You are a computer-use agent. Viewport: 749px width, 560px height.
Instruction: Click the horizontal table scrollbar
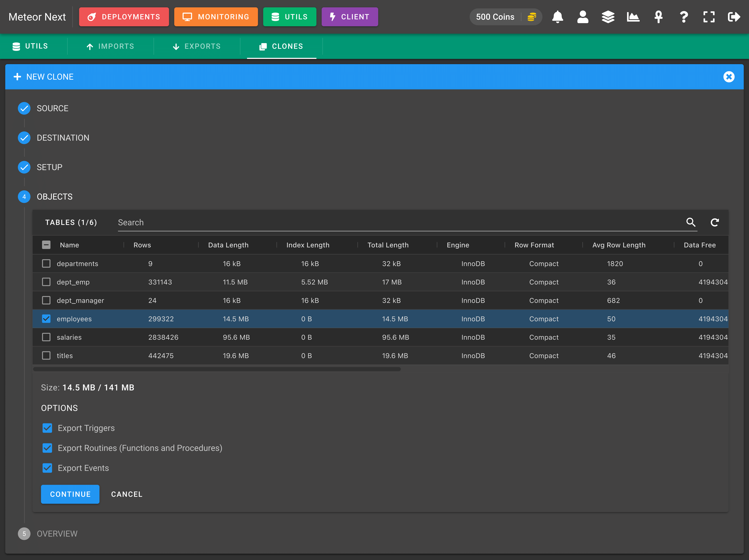point(217,369)
